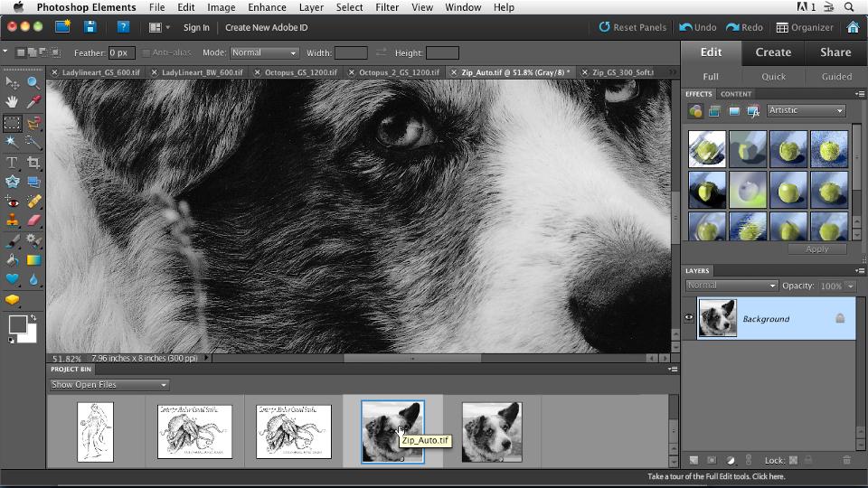Open the Enhance menu
The image size is (868, 488).
[x=267, y=7]
